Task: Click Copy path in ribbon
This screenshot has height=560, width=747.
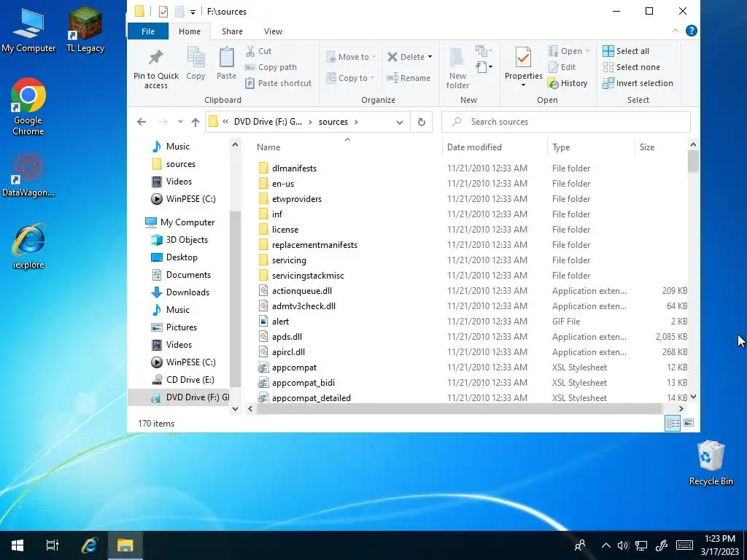Action: point(271,67)
